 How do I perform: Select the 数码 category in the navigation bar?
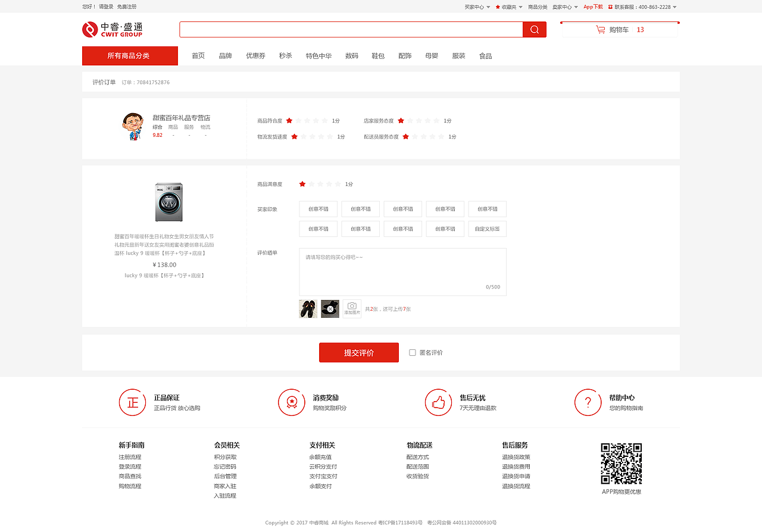coord(352,55)
